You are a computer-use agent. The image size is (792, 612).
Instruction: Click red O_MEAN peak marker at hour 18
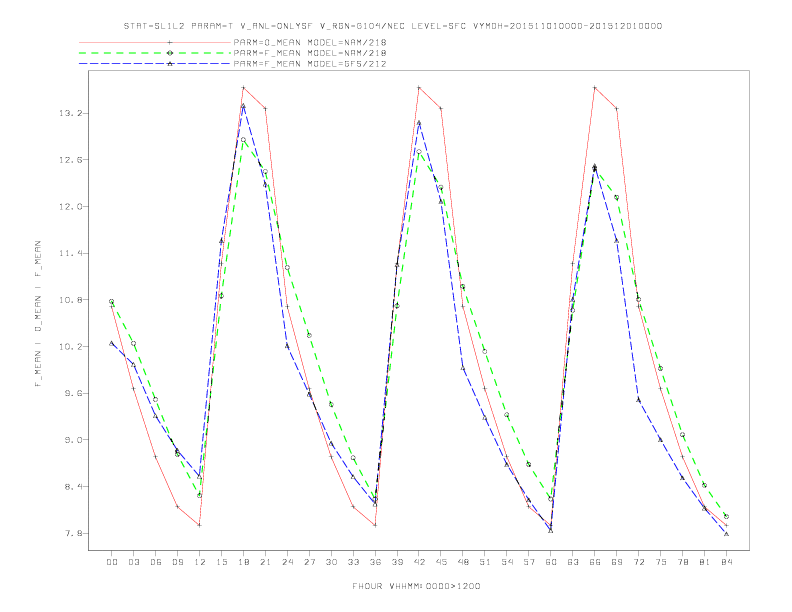[x=243, y=88]
